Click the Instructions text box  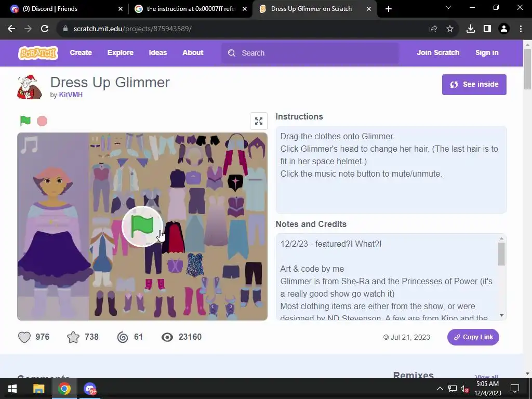point(391,170)
